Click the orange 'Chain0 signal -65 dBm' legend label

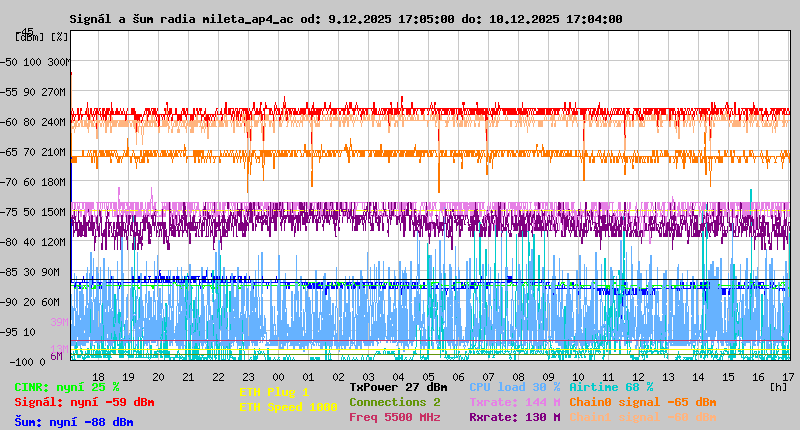pos(642,402)
